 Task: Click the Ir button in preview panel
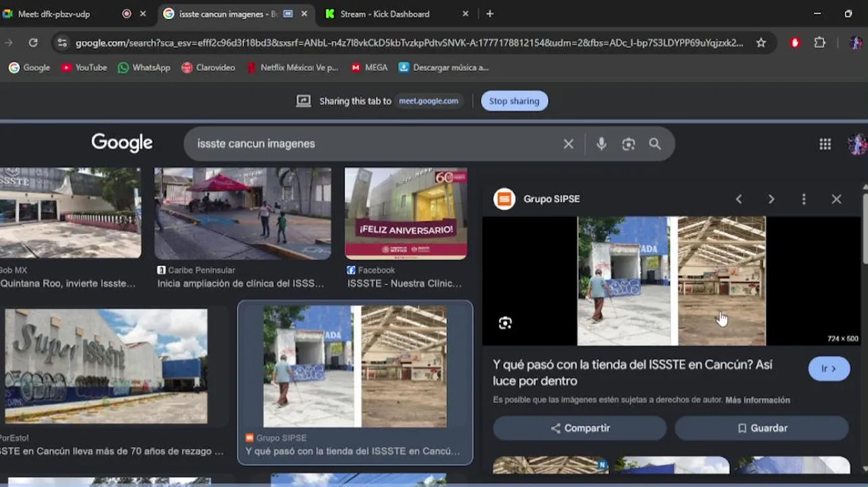tap(829, 369)
